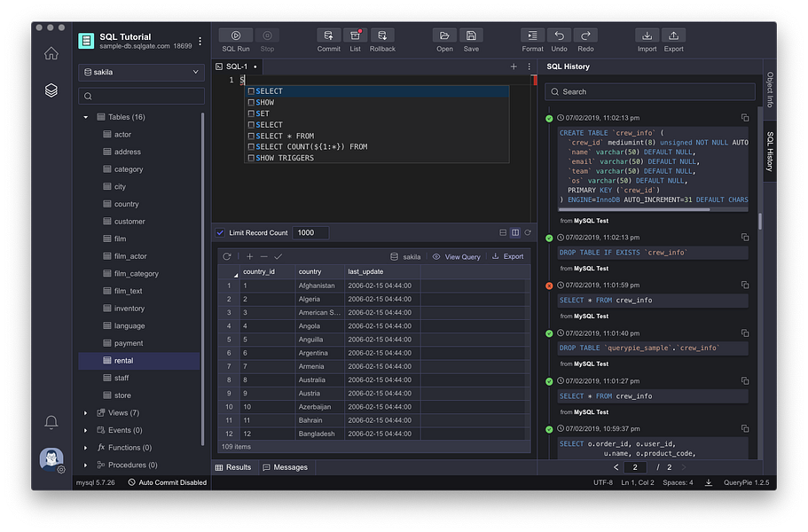Viewport: 808px width, 532px height.
Task: Click the SQL History vertical scrollbar
Action: coord(759,222)
